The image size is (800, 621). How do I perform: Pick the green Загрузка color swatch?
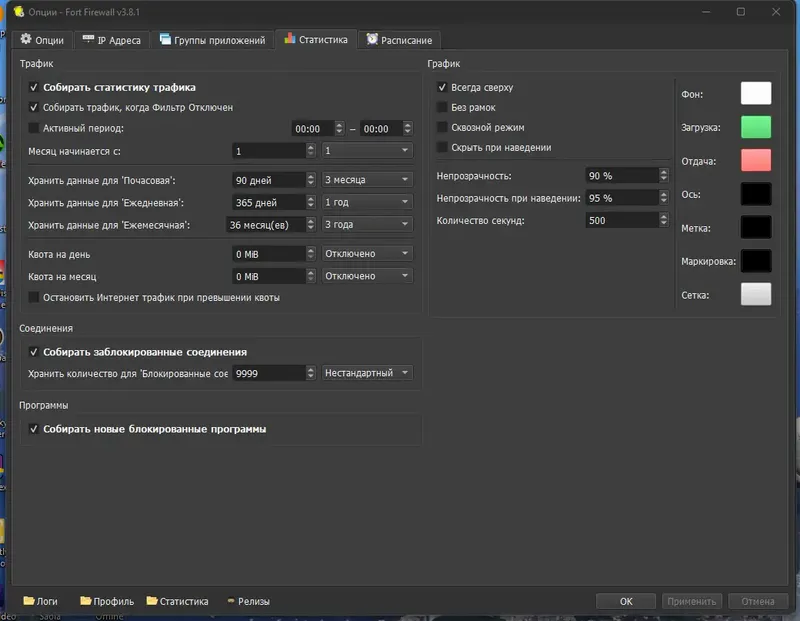[x=756, y=127]
